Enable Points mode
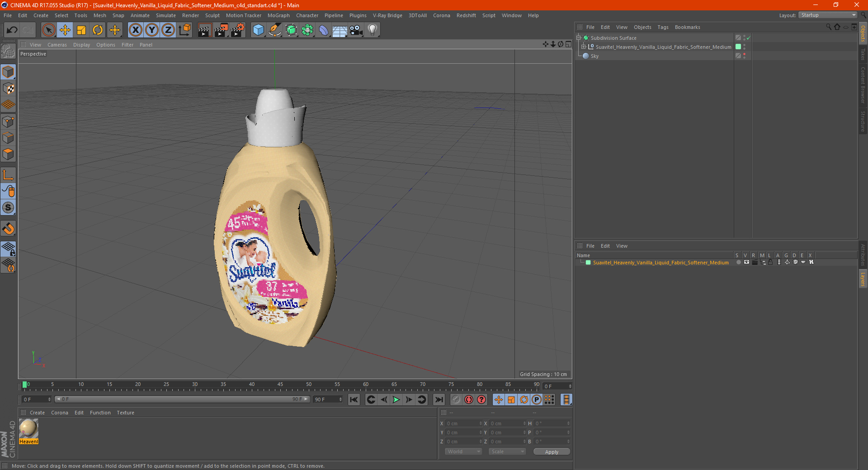 tap(8, 122)
